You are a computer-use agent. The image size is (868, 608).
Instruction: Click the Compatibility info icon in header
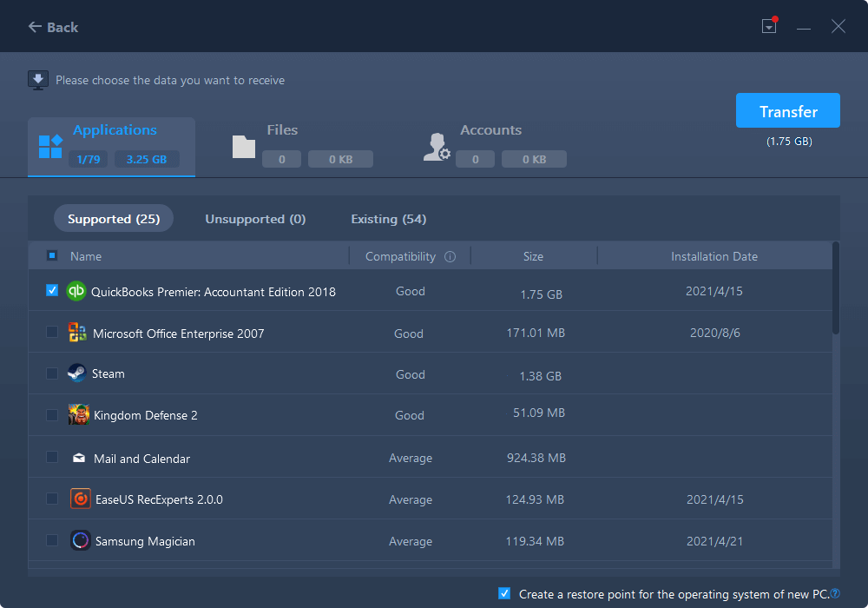(450, 256)
